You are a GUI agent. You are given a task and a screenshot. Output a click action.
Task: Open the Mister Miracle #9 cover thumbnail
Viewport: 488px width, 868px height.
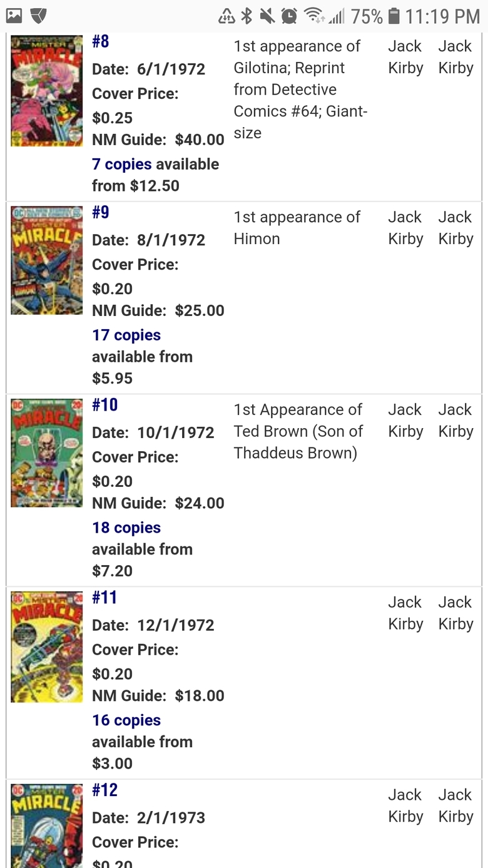(47, 260)
